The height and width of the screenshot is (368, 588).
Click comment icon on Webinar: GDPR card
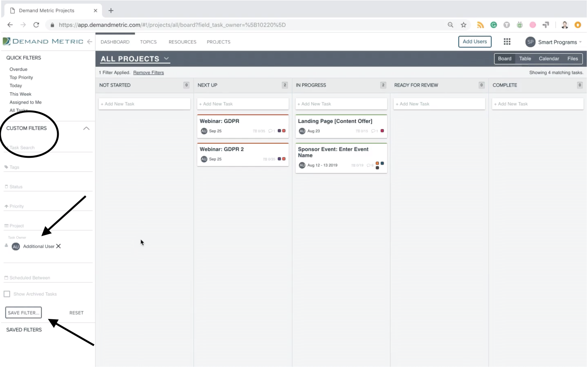pos(270,131)
